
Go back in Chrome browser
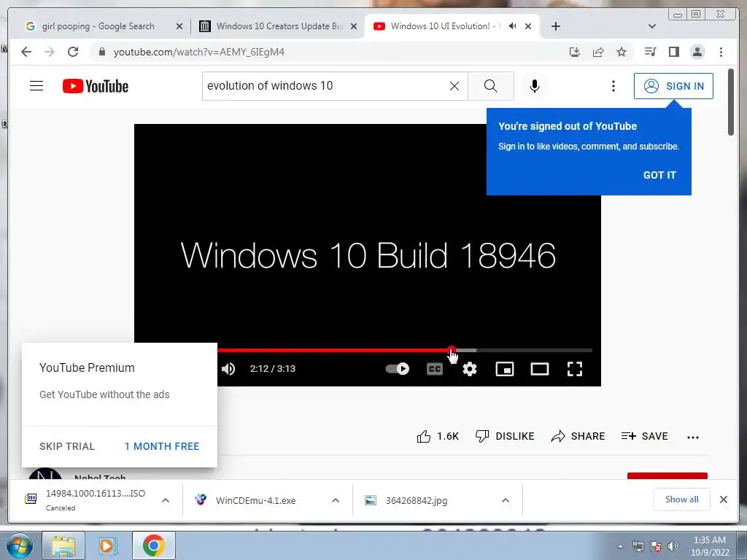coord(26,52)
